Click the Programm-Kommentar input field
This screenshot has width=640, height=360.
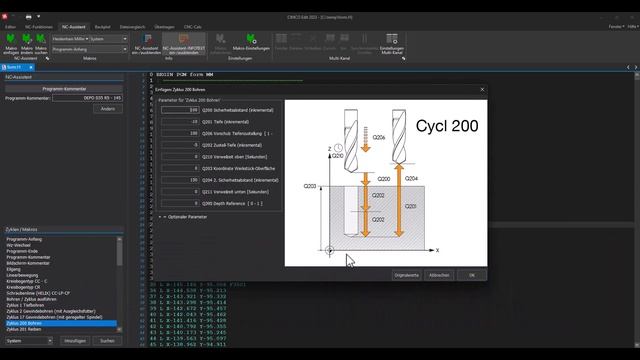(87, 98)
